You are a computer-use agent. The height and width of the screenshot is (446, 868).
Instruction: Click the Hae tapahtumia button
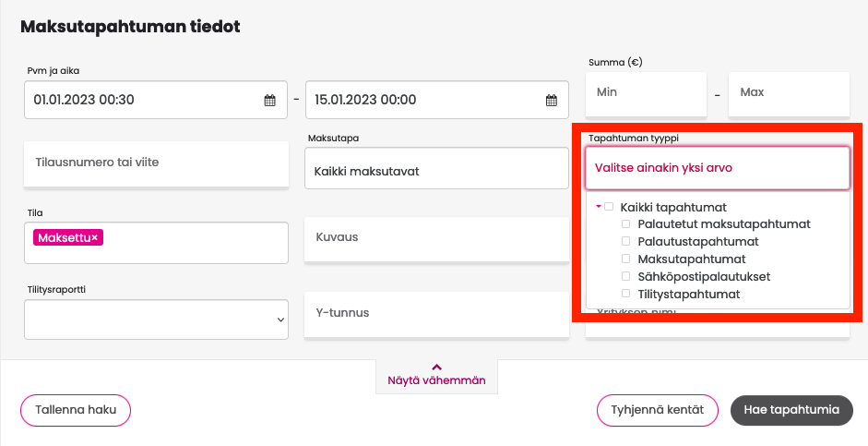[x=791, y=411]
